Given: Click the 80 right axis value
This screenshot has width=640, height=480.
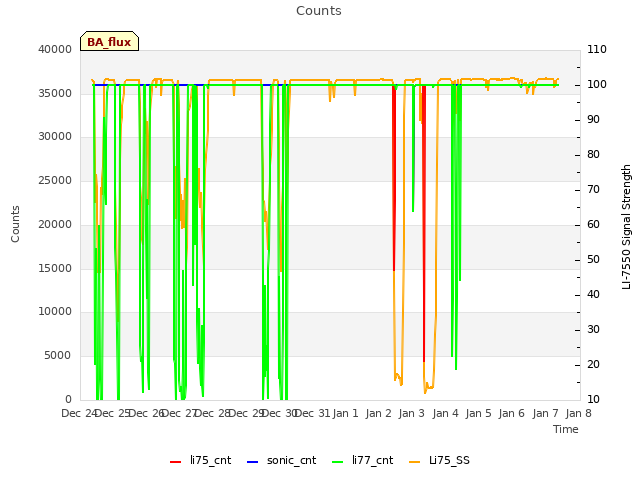Looking at the screenshot, I should (593, 155).
